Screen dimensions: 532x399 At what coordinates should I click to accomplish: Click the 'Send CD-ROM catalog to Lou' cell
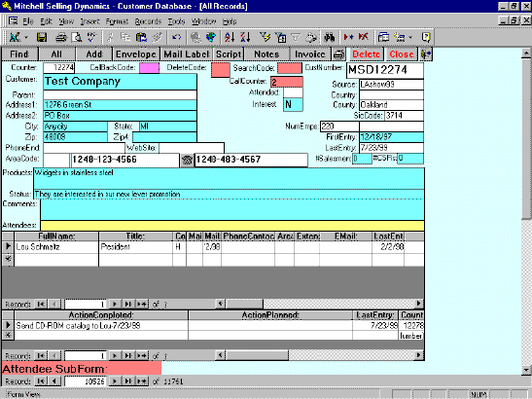[x=101, y=326]
